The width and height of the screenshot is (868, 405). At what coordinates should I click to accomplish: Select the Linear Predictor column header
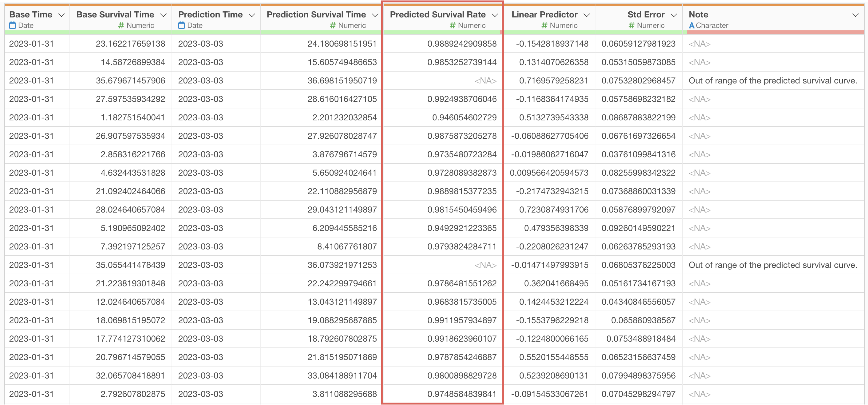click(x=545, y=15)
